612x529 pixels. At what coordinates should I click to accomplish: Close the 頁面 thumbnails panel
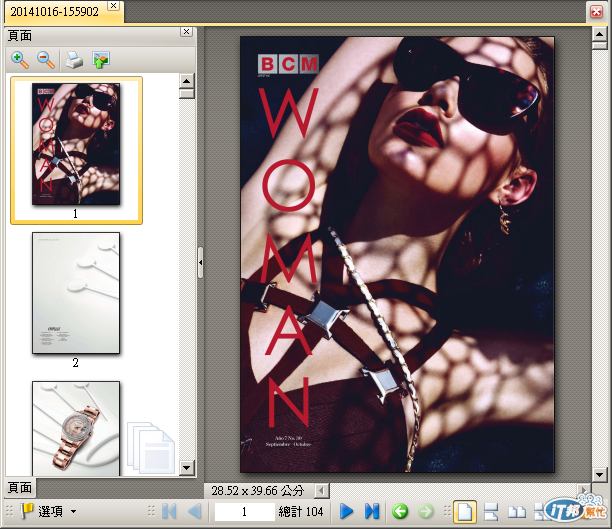point(187,32)
